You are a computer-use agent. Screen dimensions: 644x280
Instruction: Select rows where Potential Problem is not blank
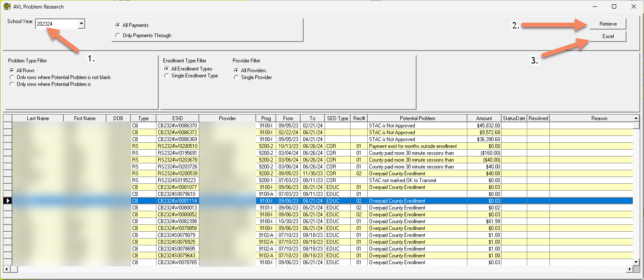pos(12,77)
